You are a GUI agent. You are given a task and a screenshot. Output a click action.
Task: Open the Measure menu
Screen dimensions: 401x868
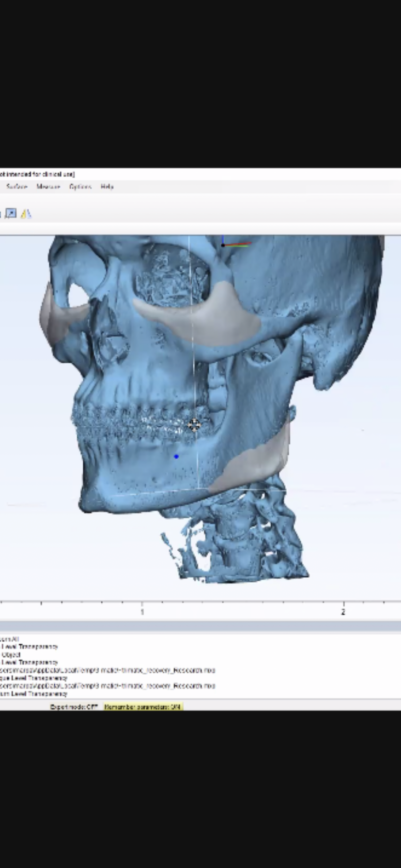48,186
